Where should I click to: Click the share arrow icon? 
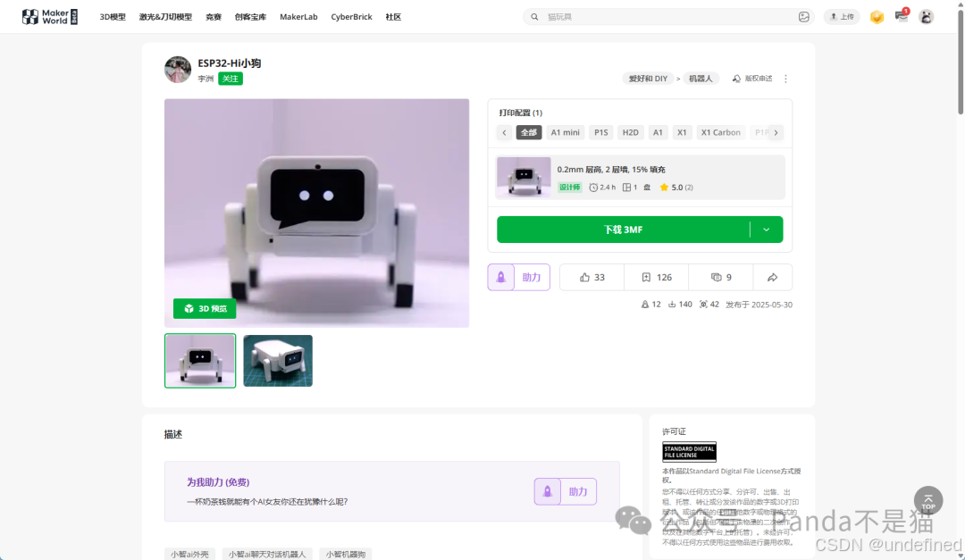pyautogui.click(x=772, y=278)
